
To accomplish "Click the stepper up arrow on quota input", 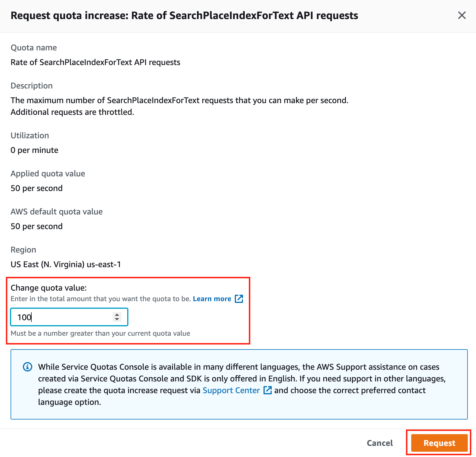I will click(x=116, y=314).
